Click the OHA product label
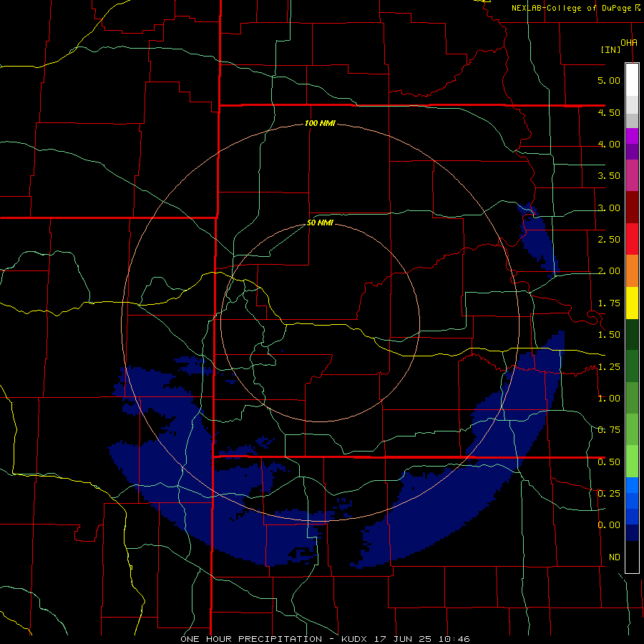Screen dimensions: 644x644 (x=629, y=43)
